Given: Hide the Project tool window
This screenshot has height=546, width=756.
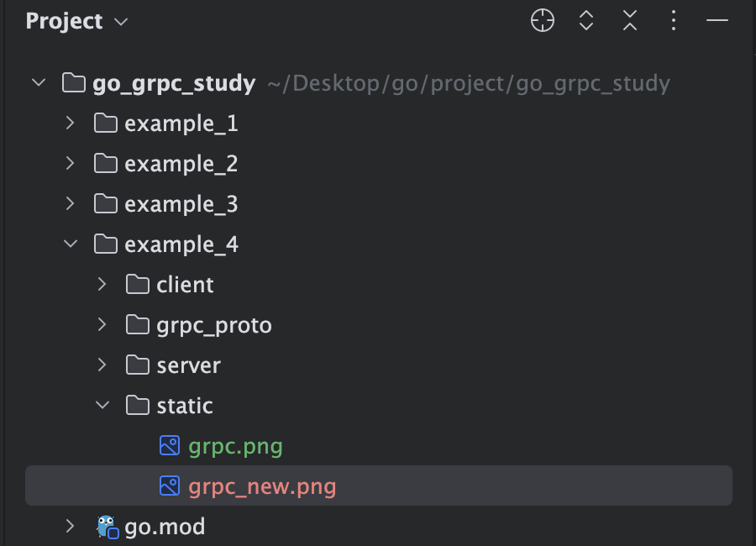Looking at the screenshot, I should pyautogui.click(x=717, y=21).
